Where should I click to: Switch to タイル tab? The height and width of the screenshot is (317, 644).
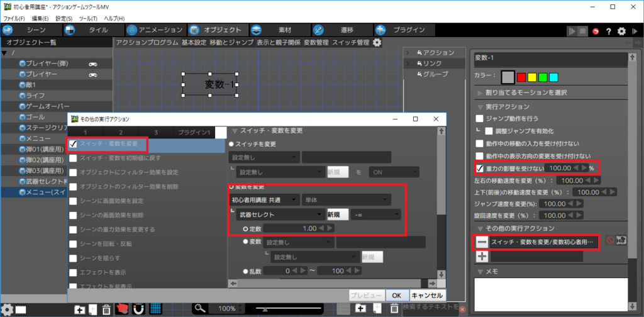[x=94, y=30]
